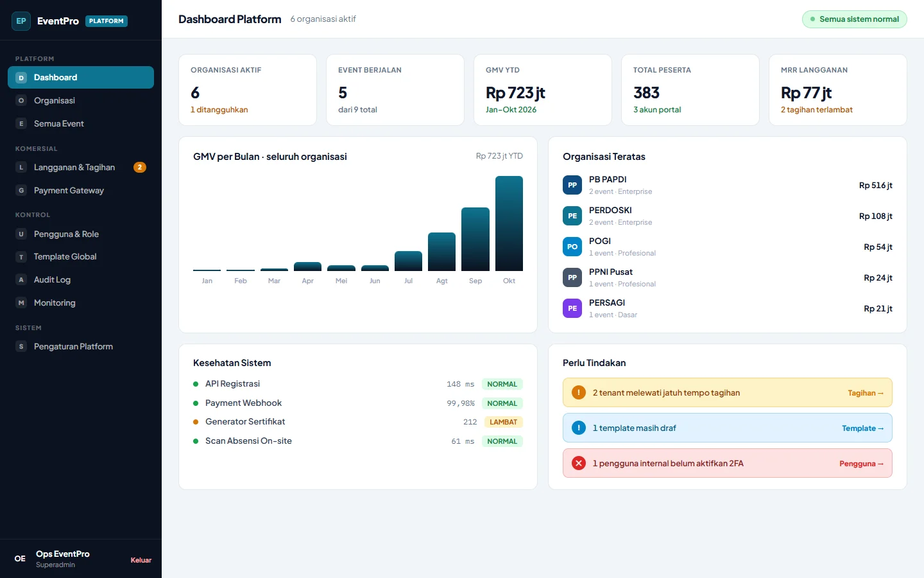Open Langganan & Tagihan section

(x=81, y=168)
